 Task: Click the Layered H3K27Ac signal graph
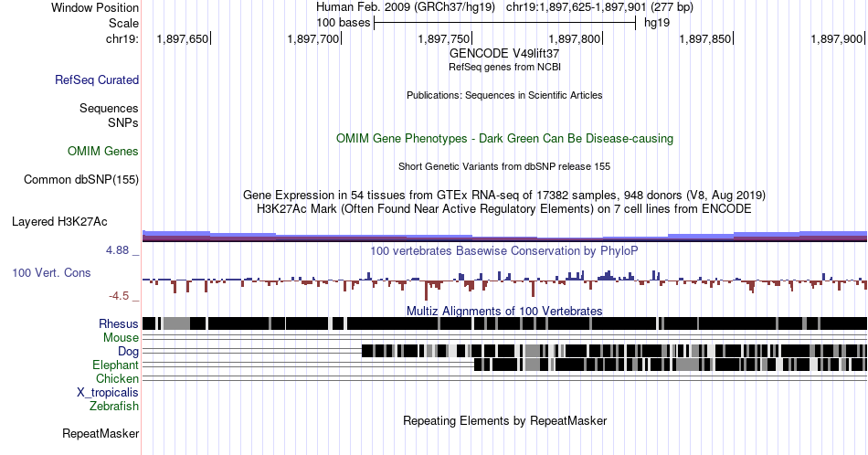coord(504,236)
